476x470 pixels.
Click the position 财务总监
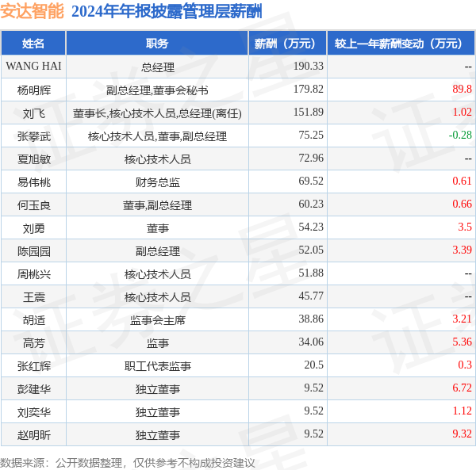pos(158,182)
